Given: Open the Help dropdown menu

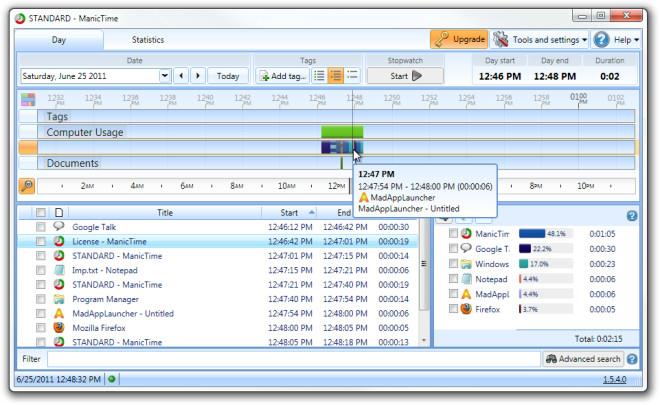Looking at the screenshot, I should point(616,40).
